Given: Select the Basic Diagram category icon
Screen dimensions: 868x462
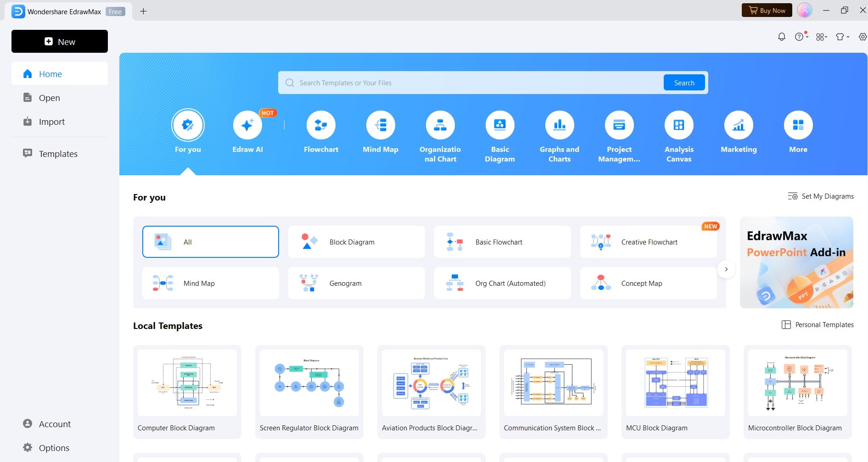Looking at the screenshot, I should coord(500,125).
